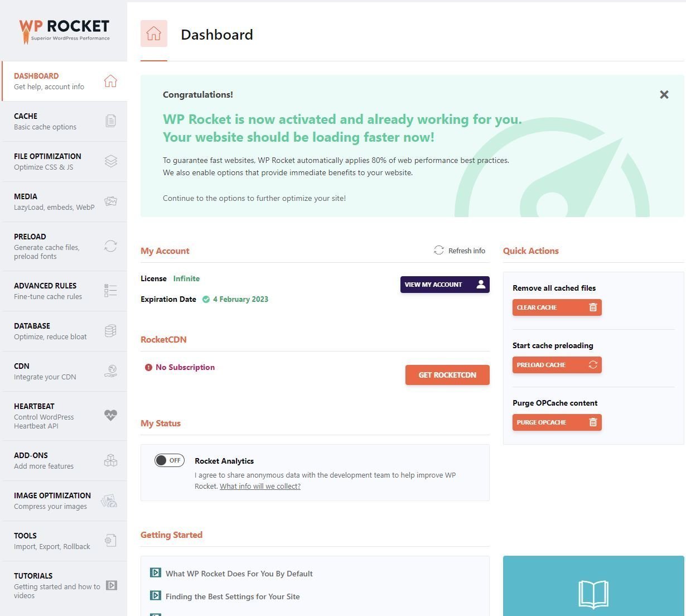This screenshot has width=686, height=616.
Task: Click the Refresh info link text
Action: coord(467,251)
